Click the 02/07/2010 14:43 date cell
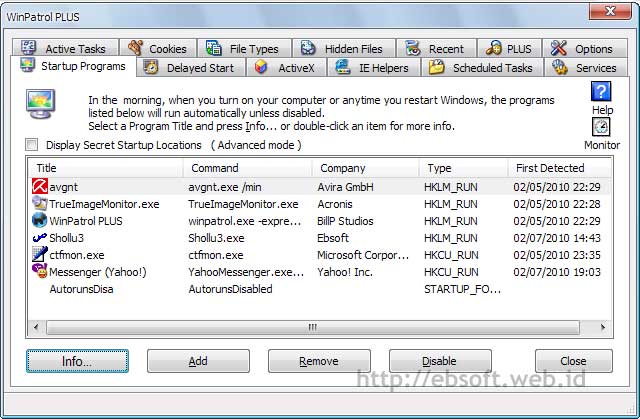Image resolution: width=640 pixels, height=419 pixels. pyautogui.click(x=557, y=238)
